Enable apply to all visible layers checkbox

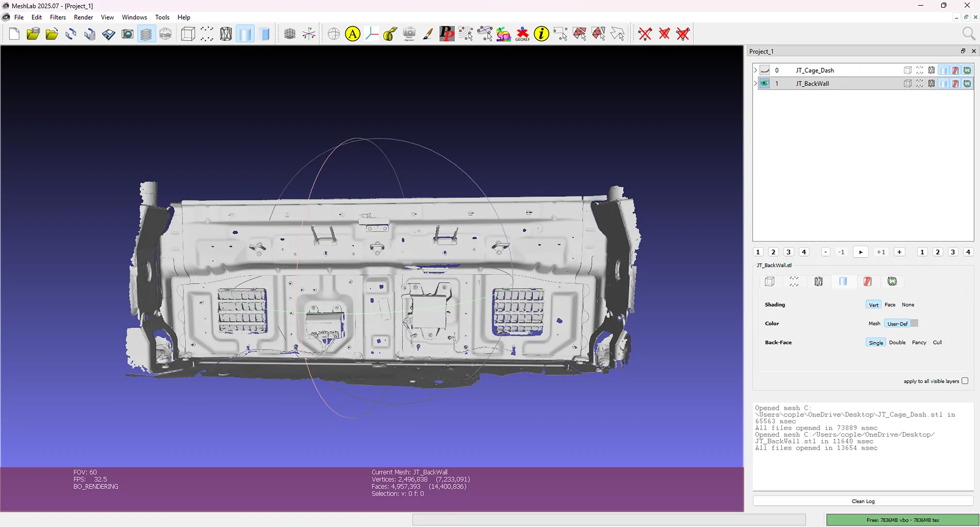tap(965, 381)
